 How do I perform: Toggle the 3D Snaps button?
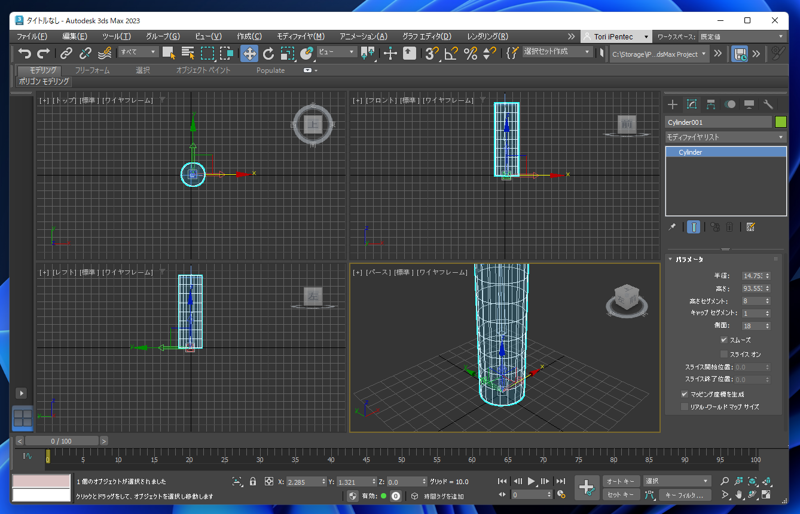point(432,53)
